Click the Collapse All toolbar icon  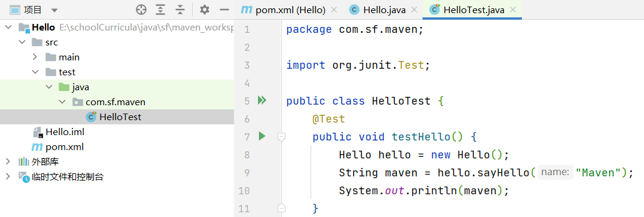[180, 10]
